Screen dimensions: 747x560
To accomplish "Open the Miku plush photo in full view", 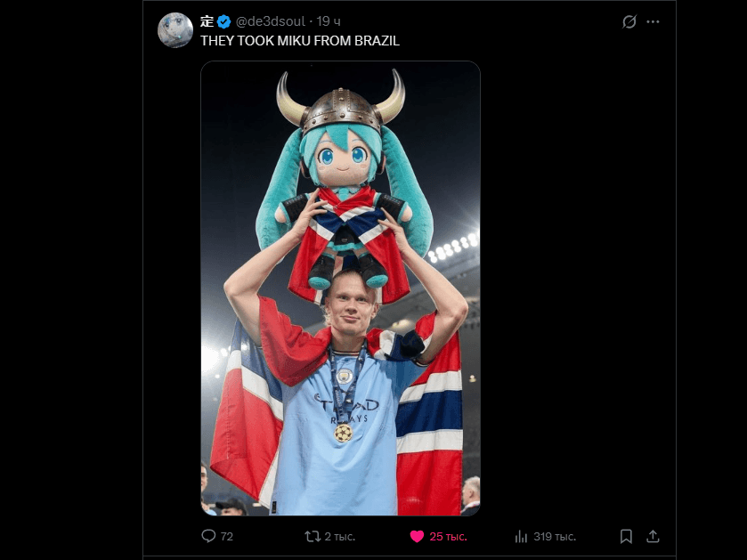I will [x=340, y=288].
